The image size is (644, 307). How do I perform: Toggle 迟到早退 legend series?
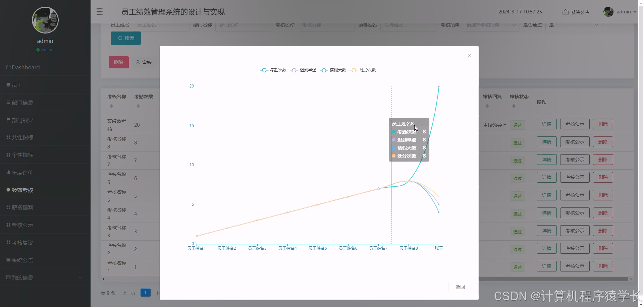(x=303, y=70)
